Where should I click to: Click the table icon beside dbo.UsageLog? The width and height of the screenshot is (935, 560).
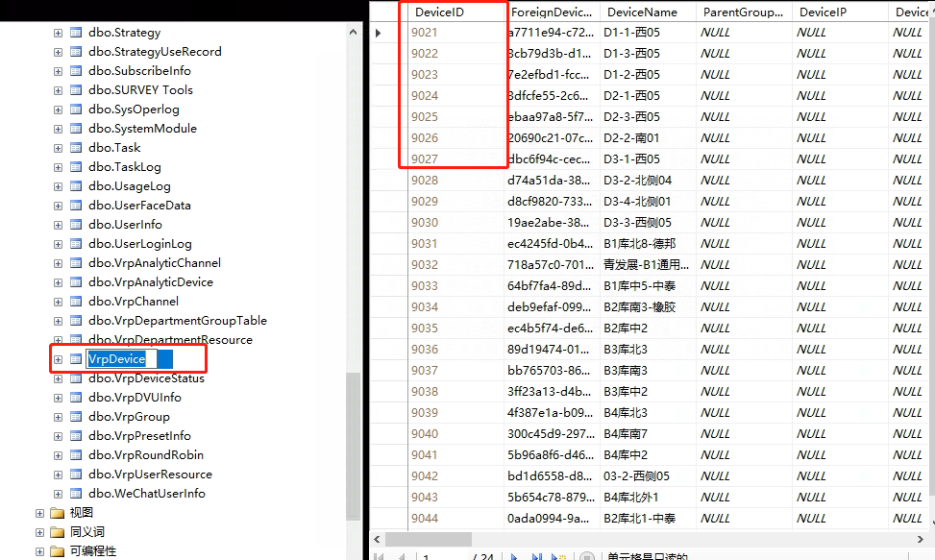tap(76, 186)
